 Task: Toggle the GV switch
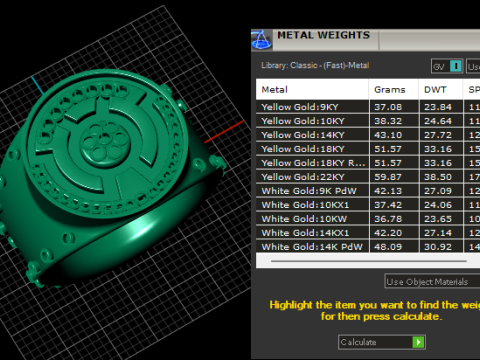(x=455, y=66)
